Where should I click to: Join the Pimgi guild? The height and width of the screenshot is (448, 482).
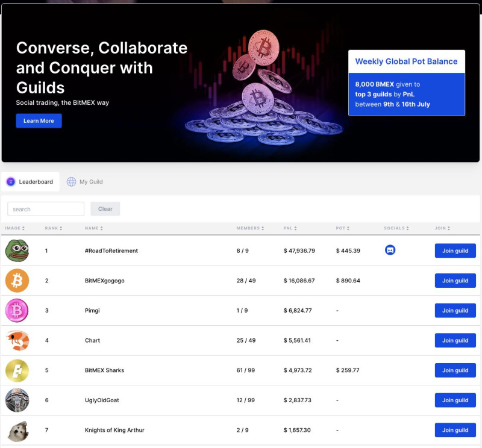coord(455,310)
